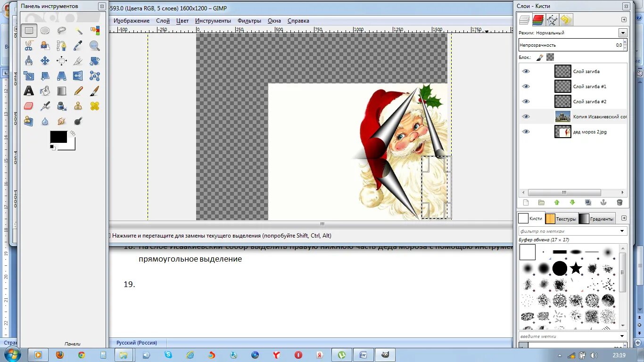Select the Color Picker eyedropper tool
Screen dimensions: 644x362
[x=78, y=46]
